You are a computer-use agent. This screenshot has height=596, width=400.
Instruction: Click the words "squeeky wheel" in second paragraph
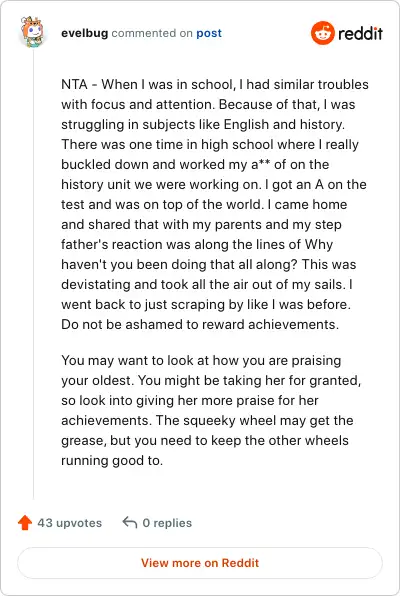230,420
